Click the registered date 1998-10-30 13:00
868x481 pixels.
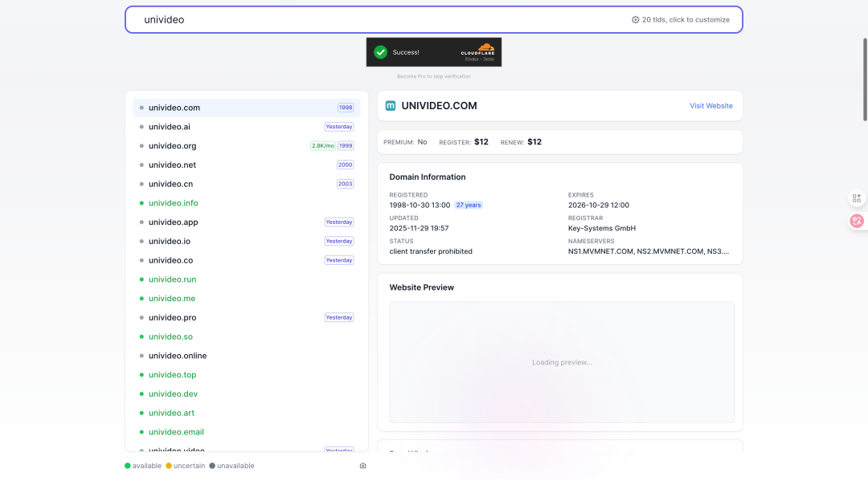tap(420, 205)
